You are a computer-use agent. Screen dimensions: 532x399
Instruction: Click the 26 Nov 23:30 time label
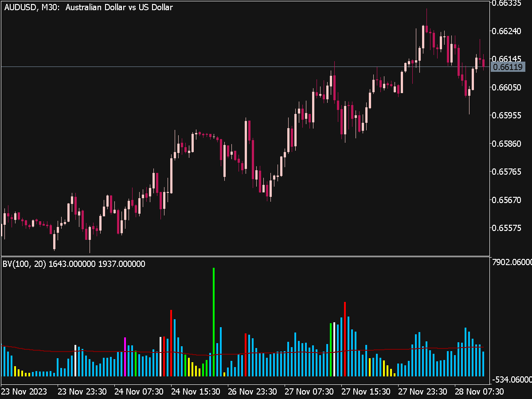pos(253,392)
